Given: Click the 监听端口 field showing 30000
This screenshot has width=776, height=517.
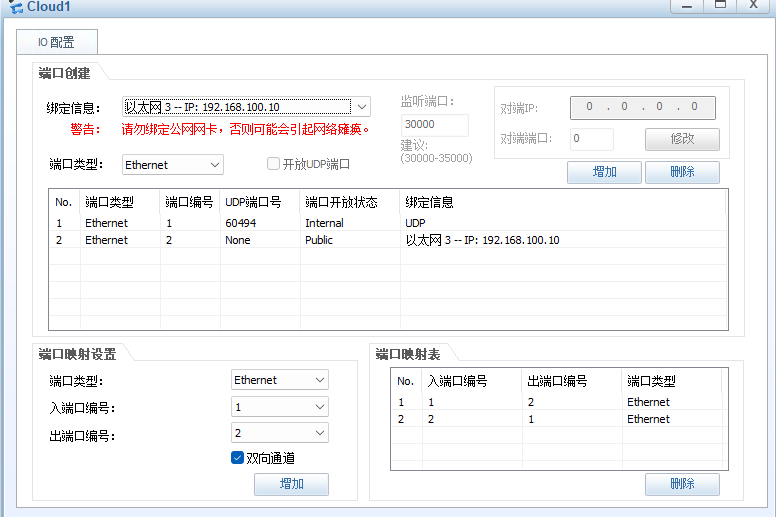Looking at the screenshot, I should [435, 125].
